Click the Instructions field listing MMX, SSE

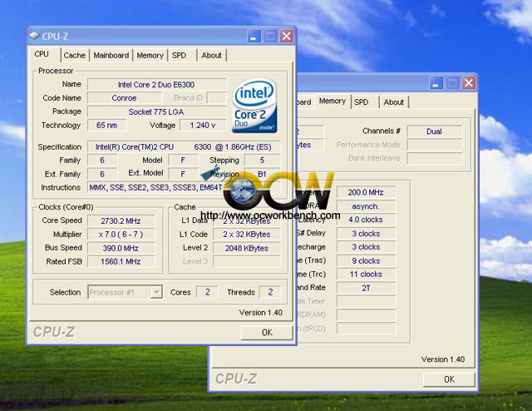coord(184,187)
